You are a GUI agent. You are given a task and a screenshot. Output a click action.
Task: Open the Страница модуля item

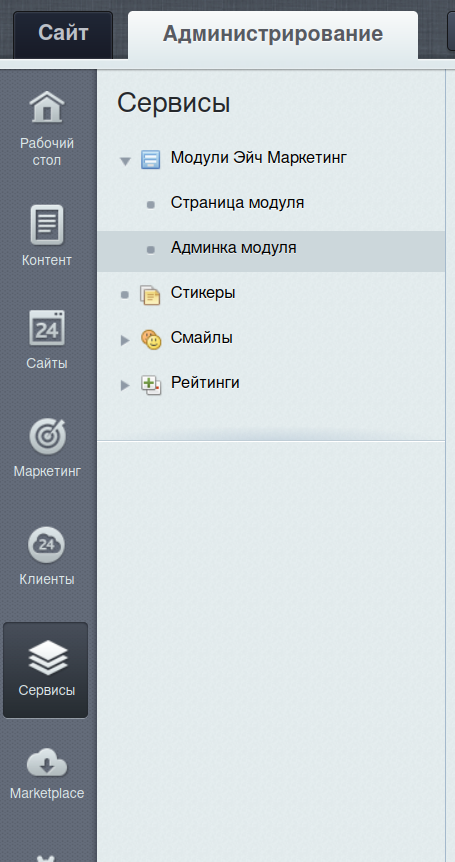(237, 203)
